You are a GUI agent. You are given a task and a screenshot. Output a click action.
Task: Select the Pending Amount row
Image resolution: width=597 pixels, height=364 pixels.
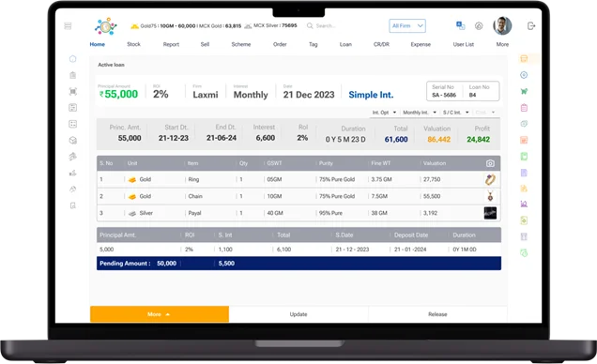tap(298, 264)
